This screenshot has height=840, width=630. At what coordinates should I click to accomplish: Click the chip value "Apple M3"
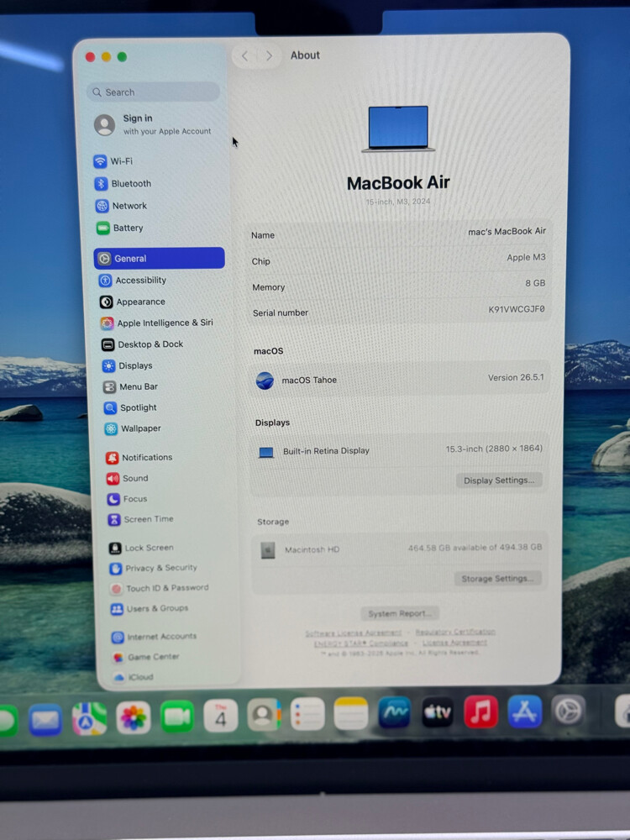coord(526,258)
